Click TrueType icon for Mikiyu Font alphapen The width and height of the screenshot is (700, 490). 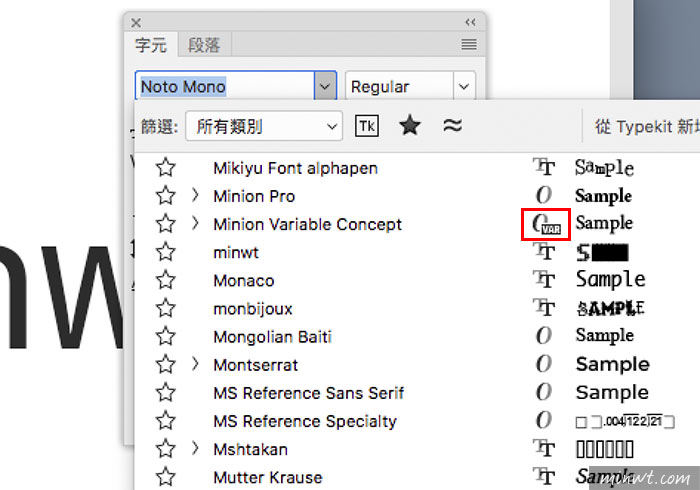[544, 167]
